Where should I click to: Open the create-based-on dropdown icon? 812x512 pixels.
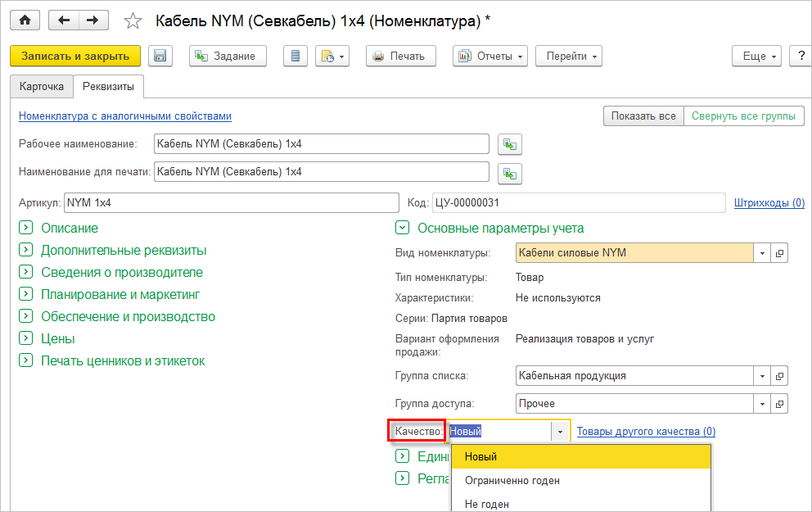(x=332, y=56)
